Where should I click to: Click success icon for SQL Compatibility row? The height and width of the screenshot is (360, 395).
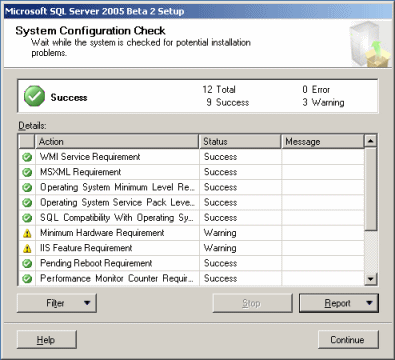pos(27,218)
